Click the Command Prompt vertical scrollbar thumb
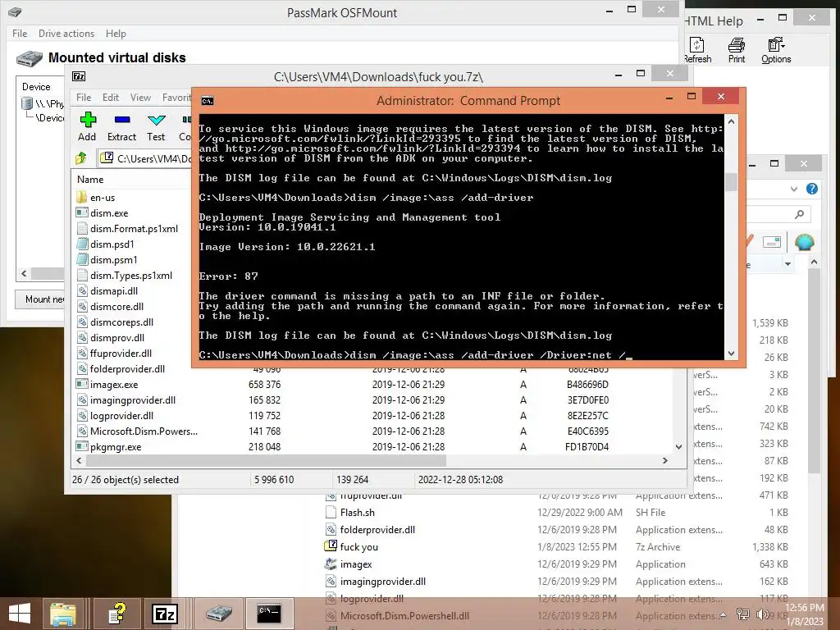The image size is (840, 630). point(731,181)
